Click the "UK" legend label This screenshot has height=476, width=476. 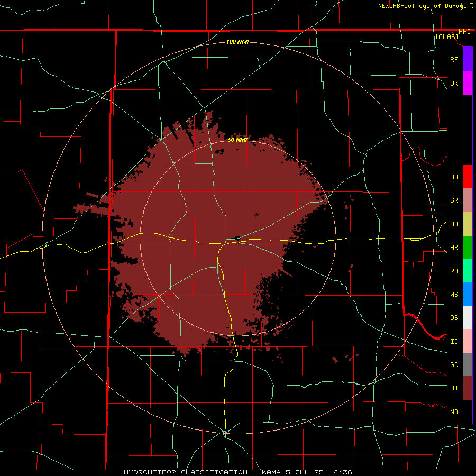pos(454,84)
